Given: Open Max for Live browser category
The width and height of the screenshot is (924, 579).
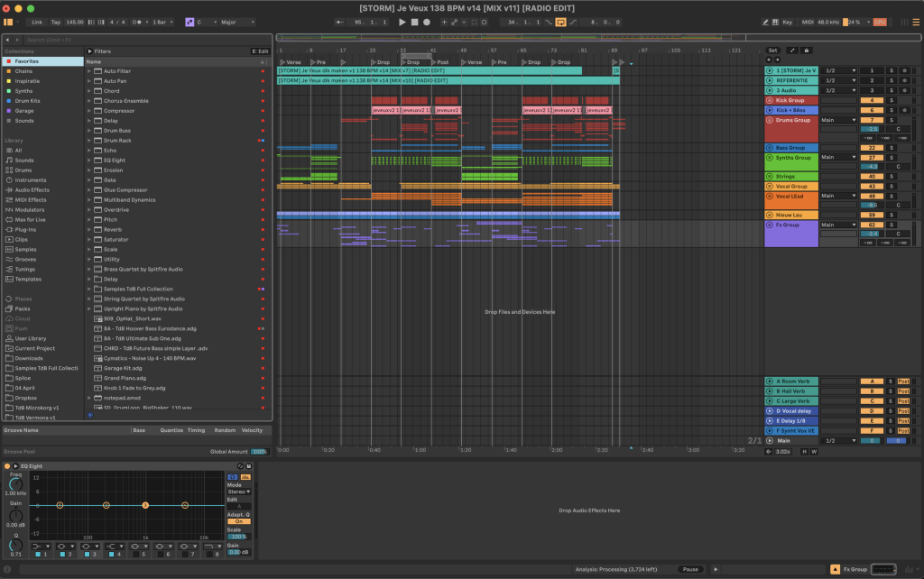Looking at the screenshot, I should pos(30,220).
